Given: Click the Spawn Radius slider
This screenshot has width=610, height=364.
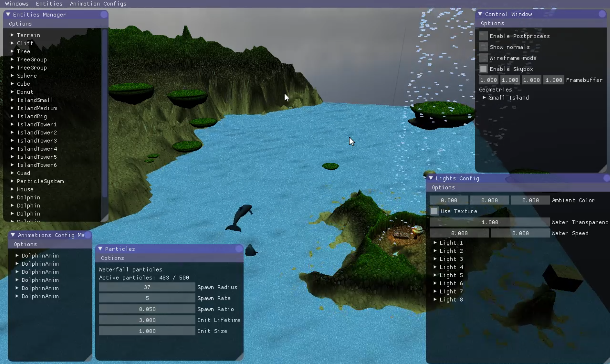Looking at the screenshot, I should point(147,287).
